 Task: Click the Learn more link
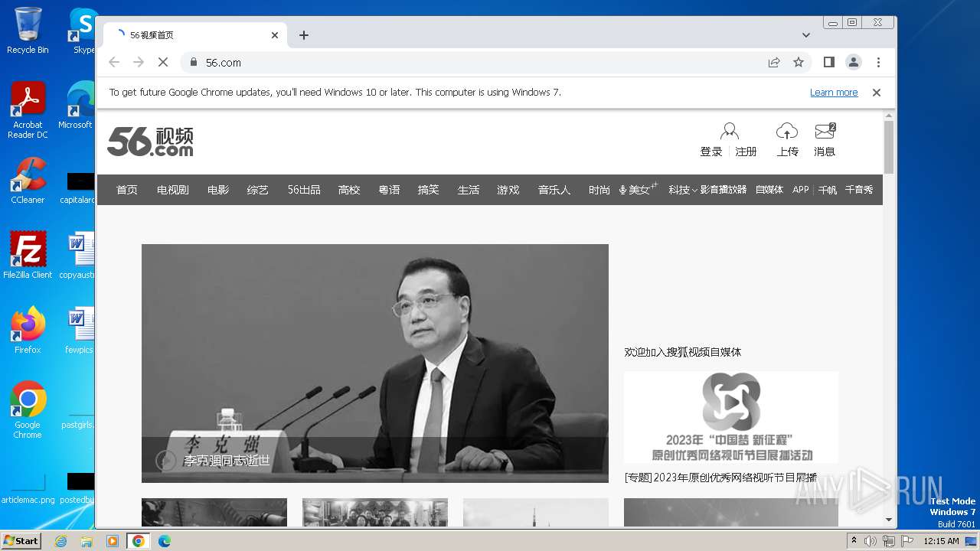(834, 93)
